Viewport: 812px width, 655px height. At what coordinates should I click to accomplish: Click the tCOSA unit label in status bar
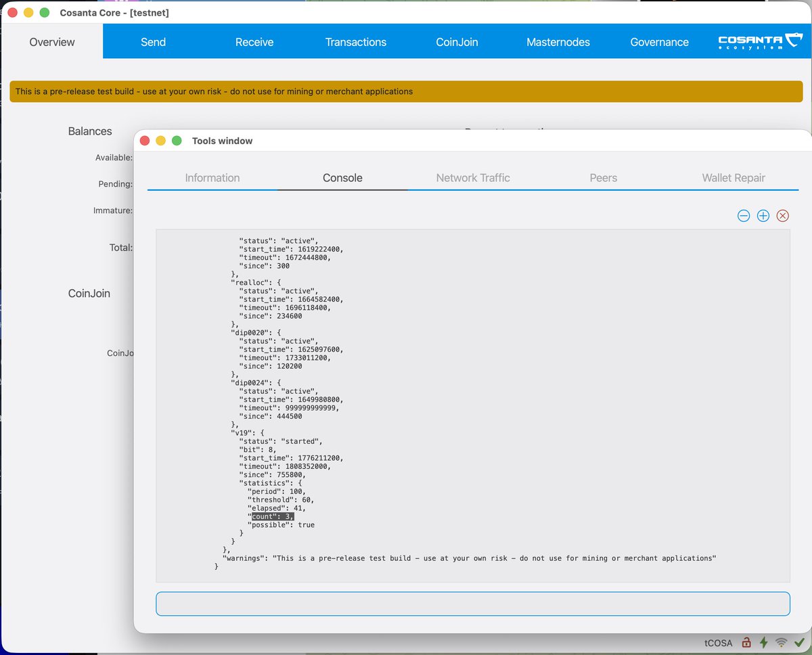[718, 643]
